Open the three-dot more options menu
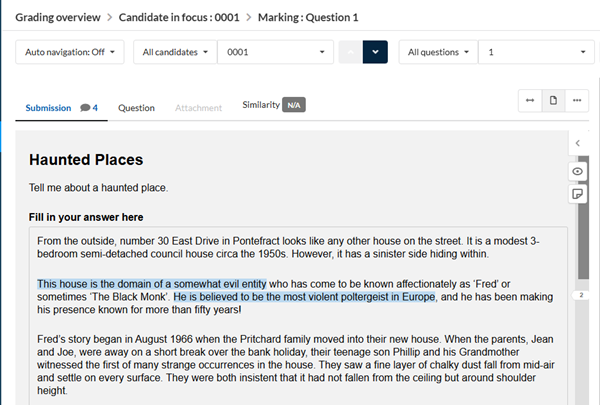Screen dimensions: 600x405 point(575,101)
